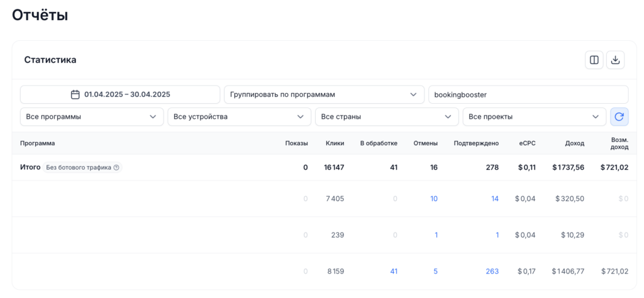The image size is (644, 298).
Task: Expand the Все страны dropdown
Action: 386,117
